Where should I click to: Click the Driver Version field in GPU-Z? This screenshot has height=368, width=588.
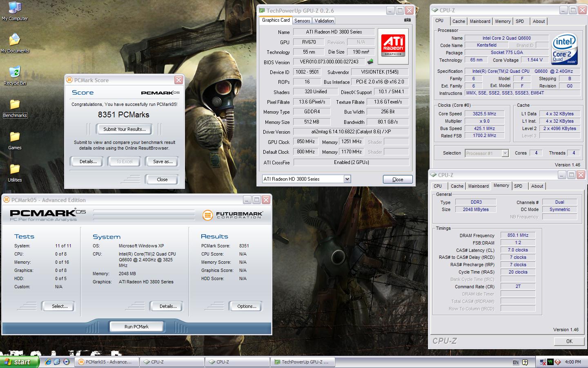pos(351,132)
